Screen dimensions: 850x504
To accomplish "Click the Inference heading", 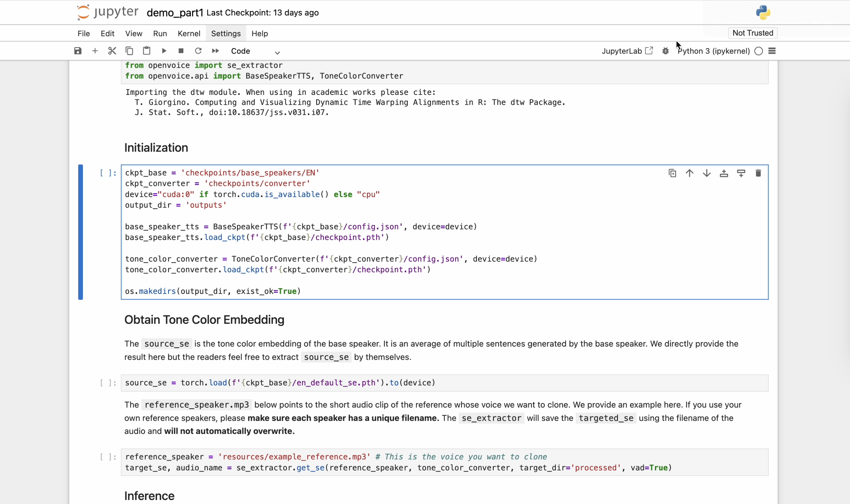I will [149, 496].
